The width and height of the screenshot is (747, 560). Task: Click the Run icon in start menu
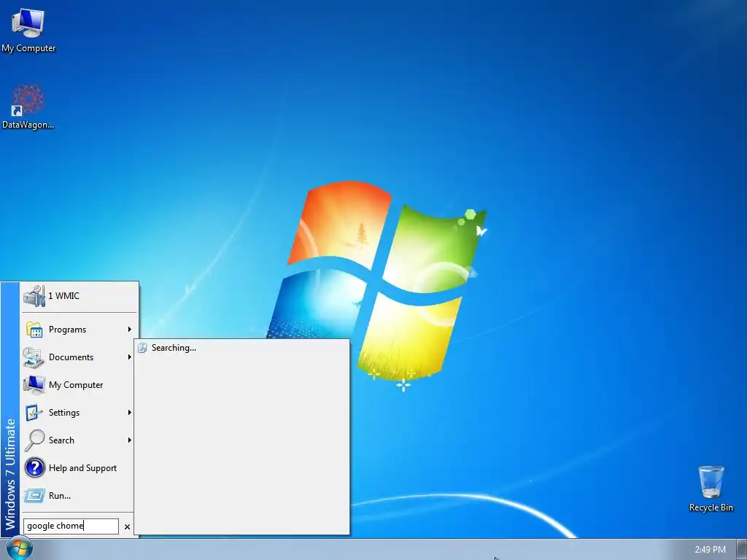(34, 496)
